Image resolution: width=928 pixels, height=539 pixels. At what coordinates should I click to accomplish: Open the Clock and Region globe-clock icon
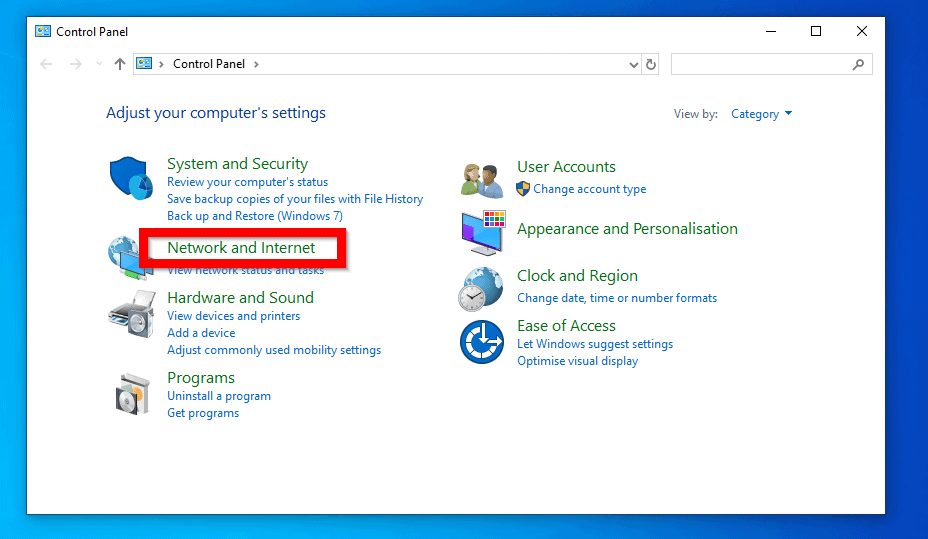(x=481, y=289)
